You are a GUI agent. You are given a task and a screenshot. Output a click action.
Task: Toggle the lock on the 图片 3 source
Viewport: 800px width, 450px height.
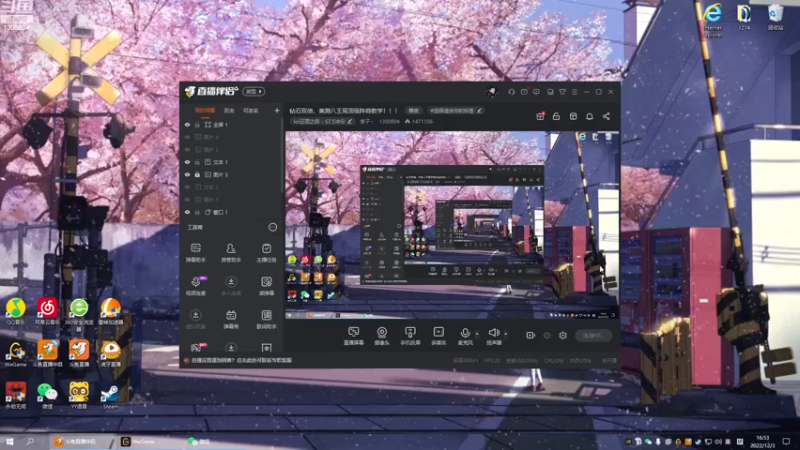197,174
